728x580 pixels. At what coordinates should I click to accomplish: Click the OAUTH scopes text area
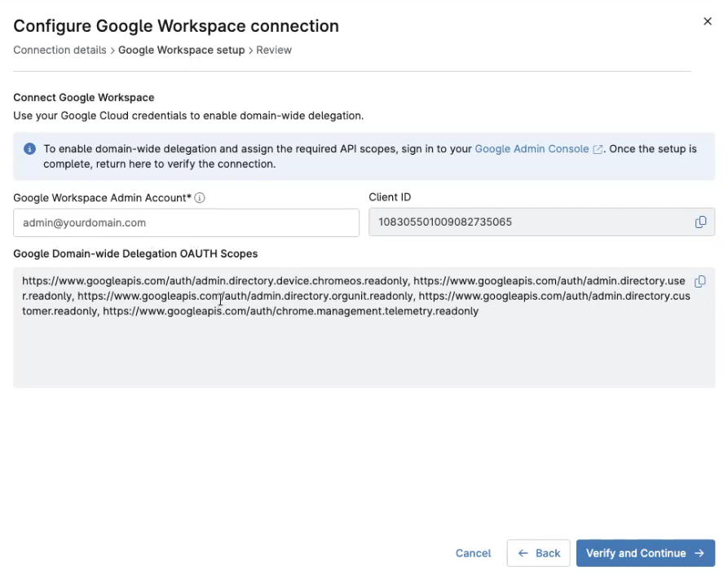tap(364, 327)
